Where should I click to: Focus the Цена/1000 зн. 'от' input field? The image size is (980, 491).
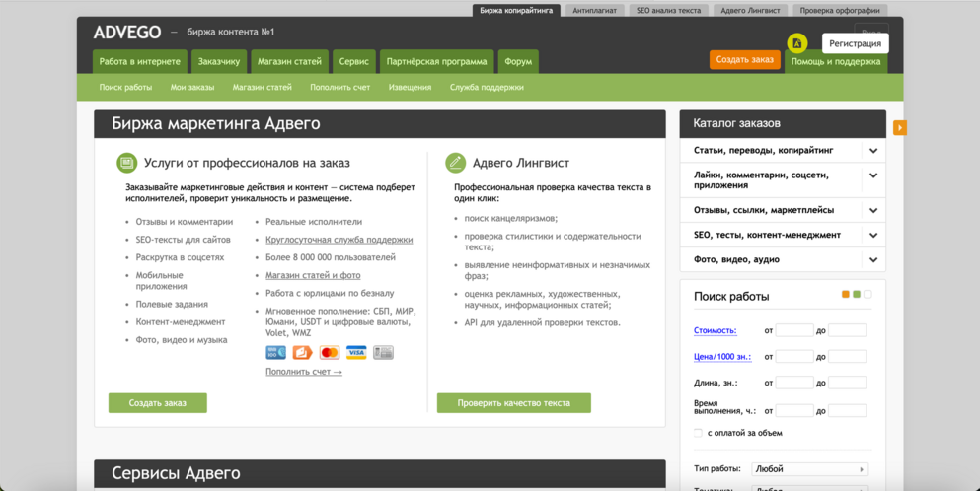[x=794, y=357]
